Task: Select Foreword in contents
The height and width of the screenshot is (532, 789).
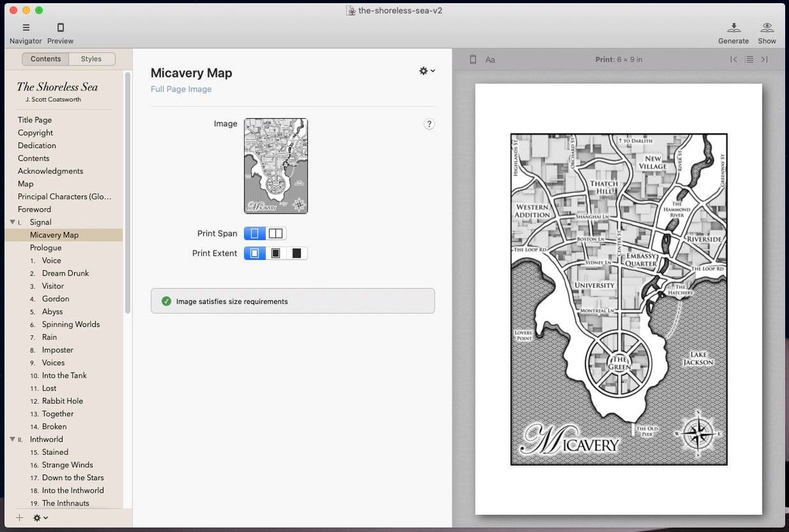Action: tap(34, 210)
